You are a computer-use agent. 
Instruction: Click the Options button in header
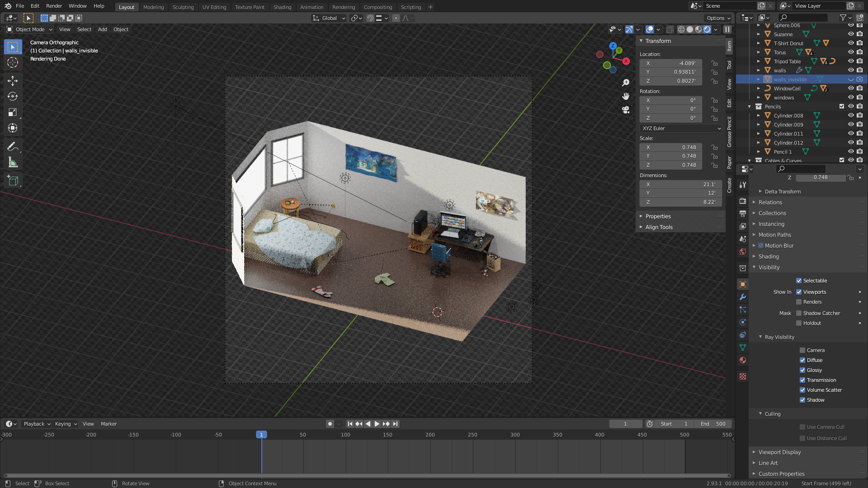[x=718, y=18]
